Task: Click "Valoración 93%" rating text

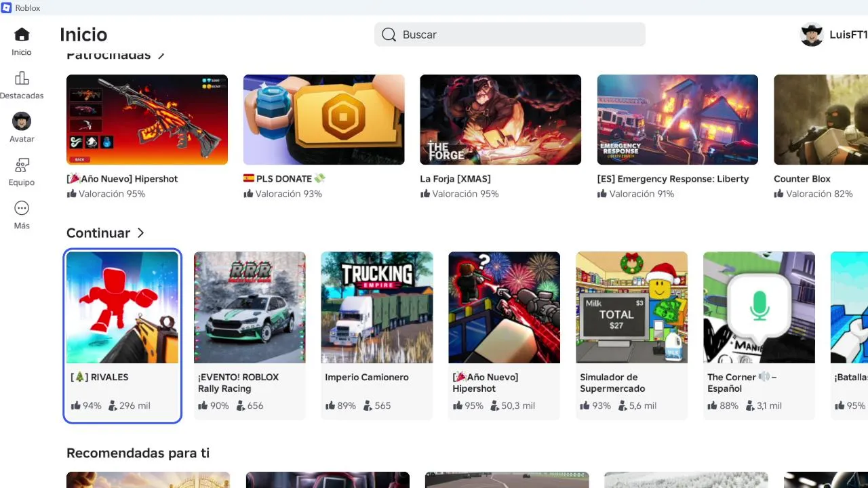Action: (288, 194)
